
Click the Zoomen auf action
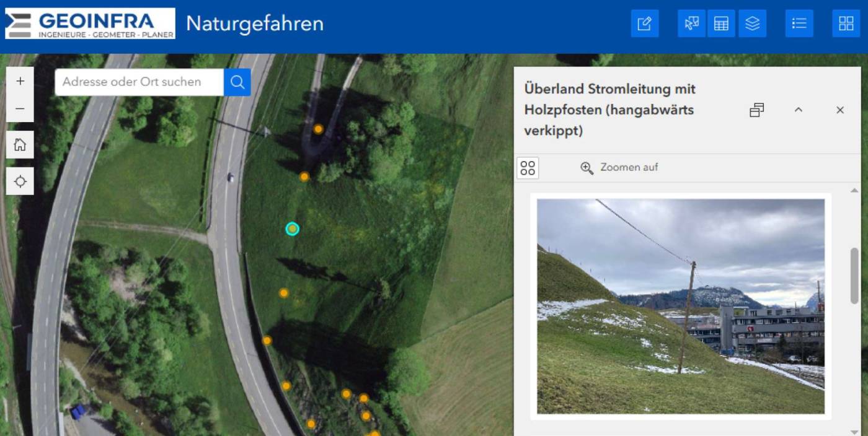coord(619,167)
